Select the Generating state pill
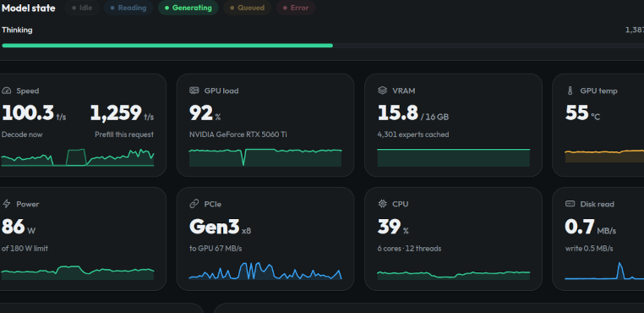This screenshot has width=644, height=313. pos(188,8)
